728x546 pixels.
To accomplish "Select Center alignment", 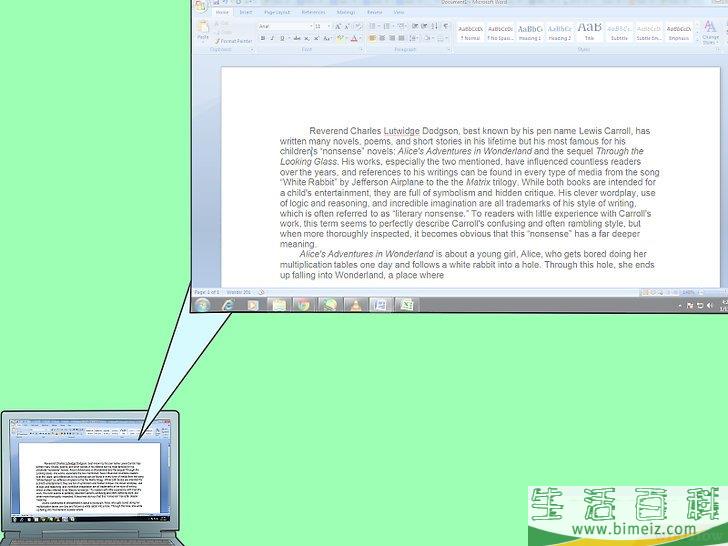I will [382, 38].
